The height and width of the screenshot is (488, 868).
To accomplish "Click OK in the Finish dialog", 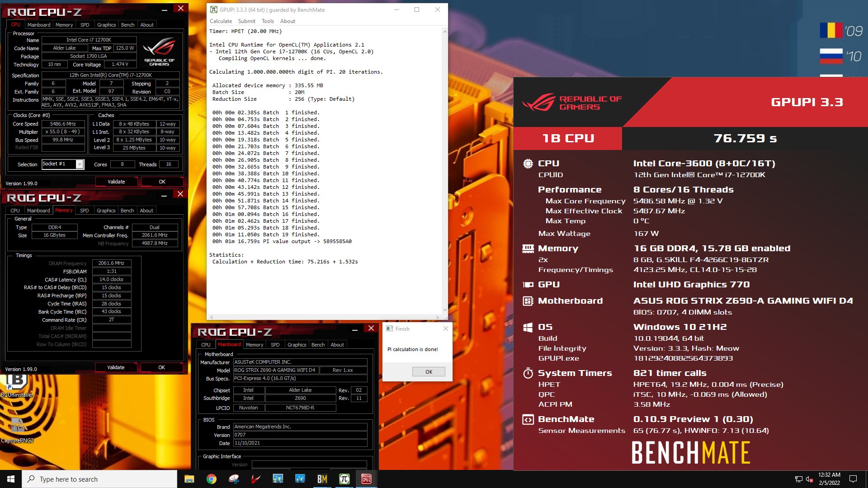I will tap(429, 372).
